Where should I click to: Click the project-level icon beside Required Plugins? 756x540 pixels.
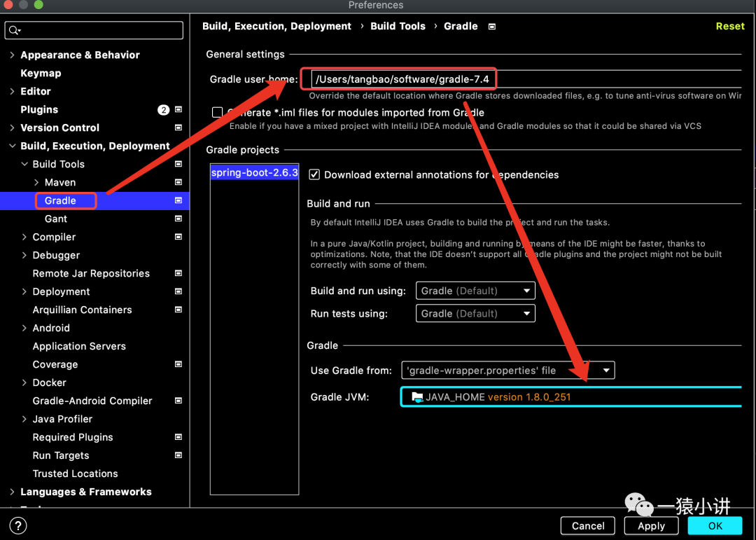(178, 437)
